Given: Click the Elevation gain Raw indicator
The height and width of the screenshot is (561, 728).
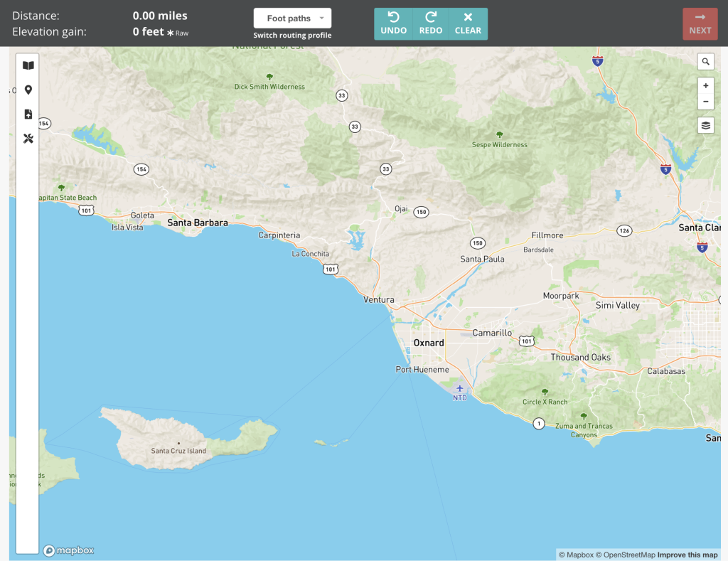Looking at the screenshot, I should point(178,33).
